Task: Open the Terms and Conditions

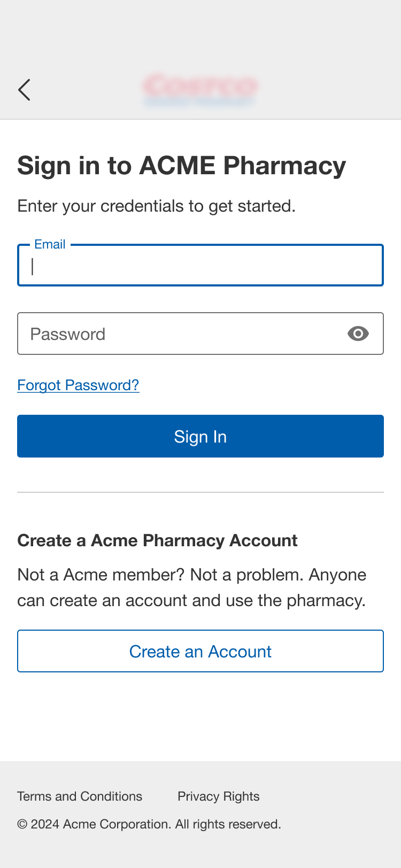Action: [x=79, y=796]
